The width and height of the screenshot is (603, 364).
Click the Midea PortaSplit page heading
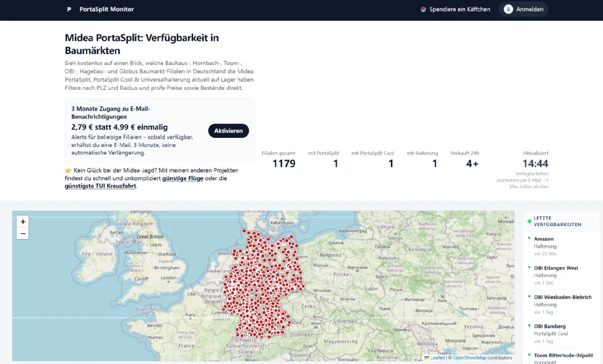(141, 44)
